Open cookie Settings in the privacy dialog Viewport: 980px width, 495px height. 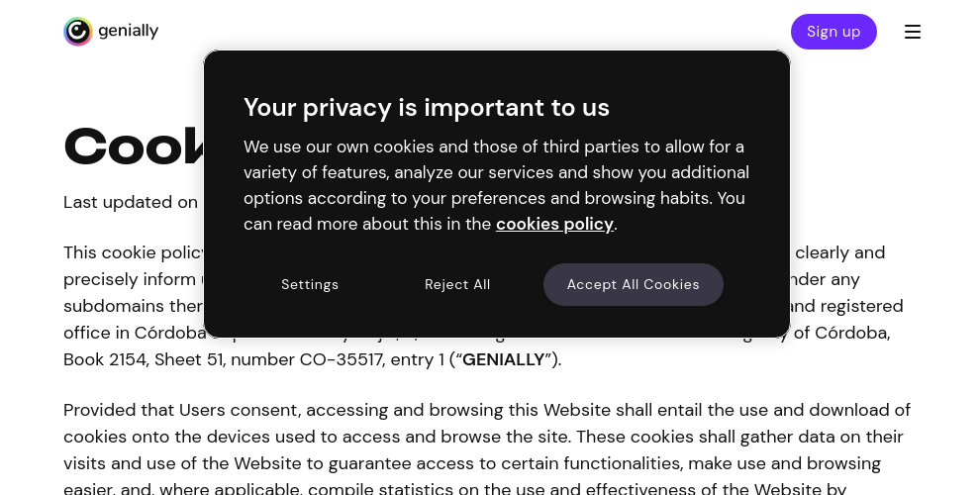[x=310, y=284]
